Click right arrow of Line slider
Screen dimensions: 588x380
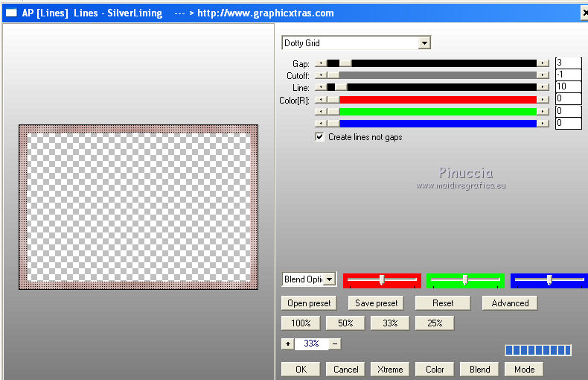click(543, 87)
